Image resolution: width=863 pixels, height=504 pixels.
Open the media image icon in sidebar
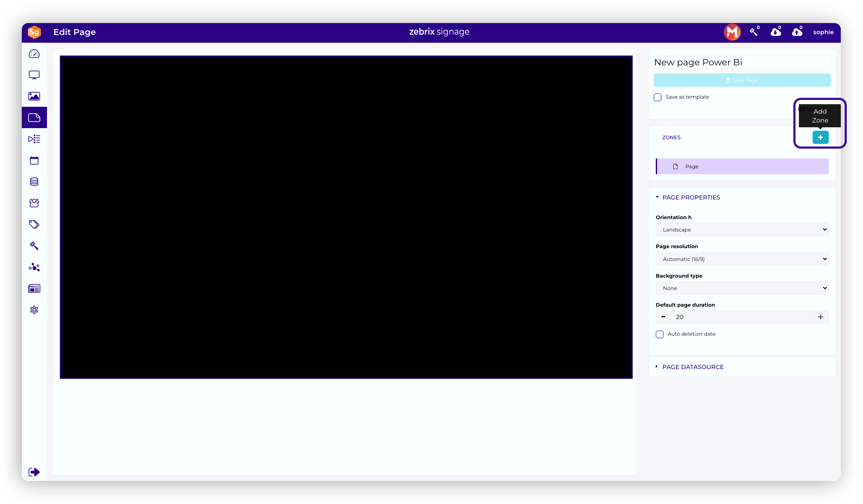[34, 97]
